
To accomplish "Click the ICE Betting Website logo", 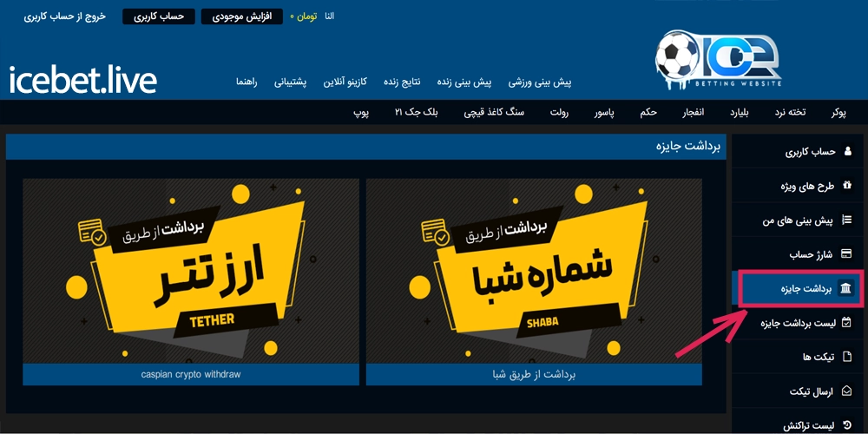I will coord(719,61).
